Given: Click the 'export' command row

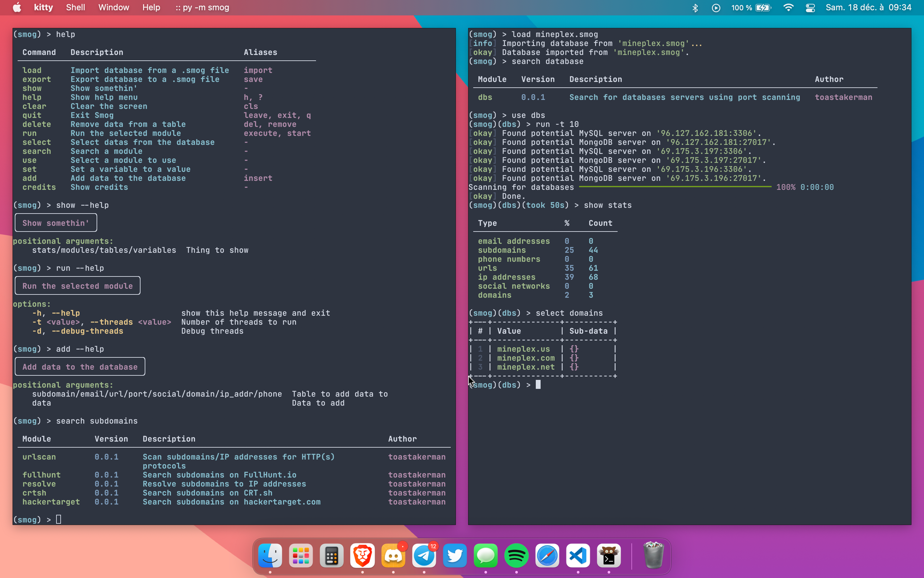Looking at the screenshot, I should pos(167,79).
